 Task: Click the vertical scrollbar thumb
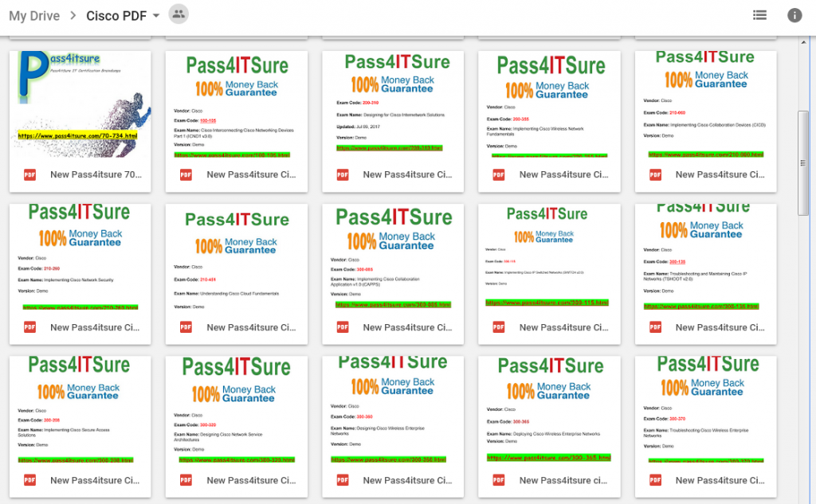[x=803, y=162]
